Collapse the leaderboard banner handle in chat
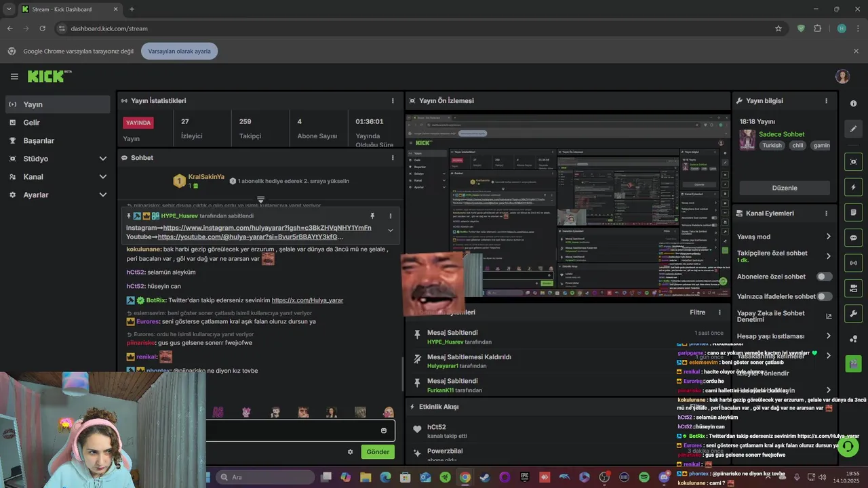Image resolution: width=868 pixels, height=488 pixels. (260, 199)
